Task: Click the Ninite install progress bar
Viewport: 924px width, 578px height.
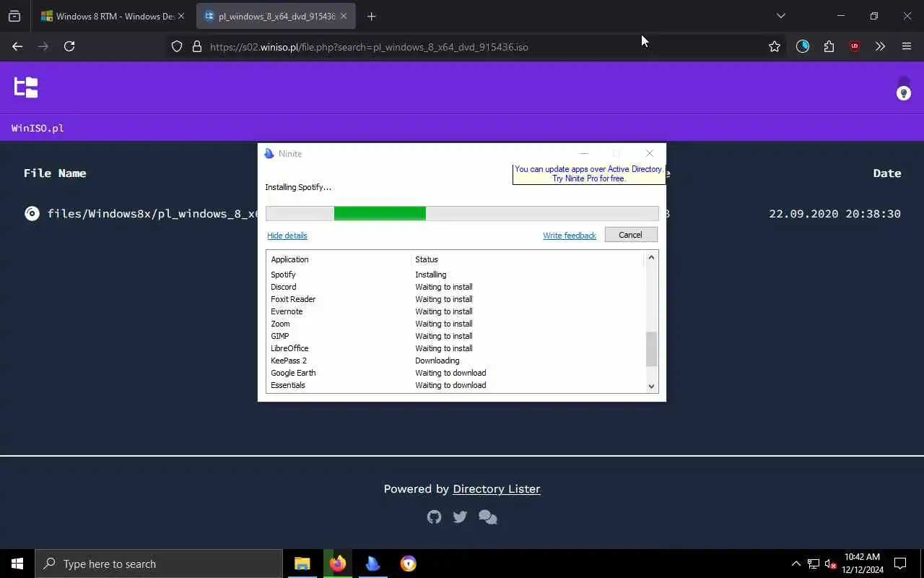Action: pyautogui.click(x=462, y=213)
